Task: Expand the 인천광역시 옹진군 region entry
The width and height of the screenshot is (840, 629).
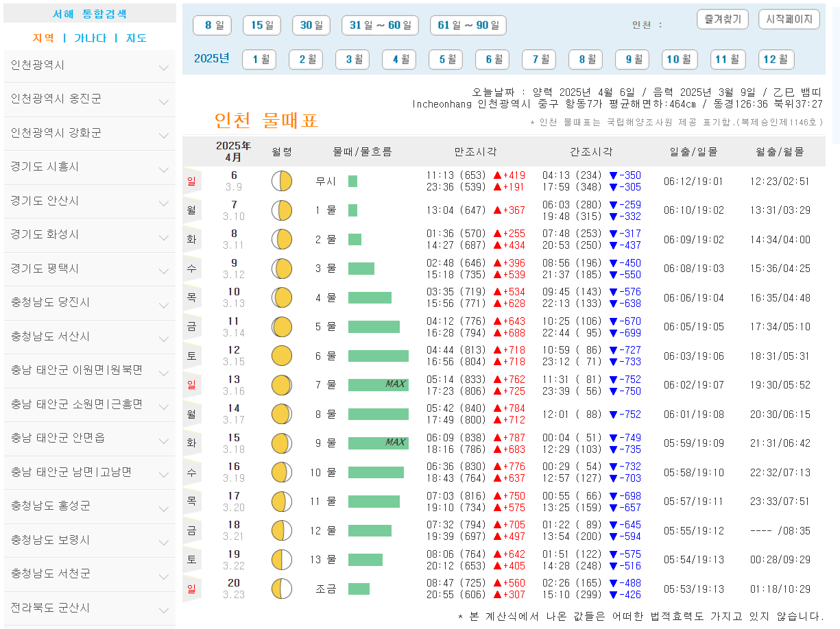Action: click(89, 99)
